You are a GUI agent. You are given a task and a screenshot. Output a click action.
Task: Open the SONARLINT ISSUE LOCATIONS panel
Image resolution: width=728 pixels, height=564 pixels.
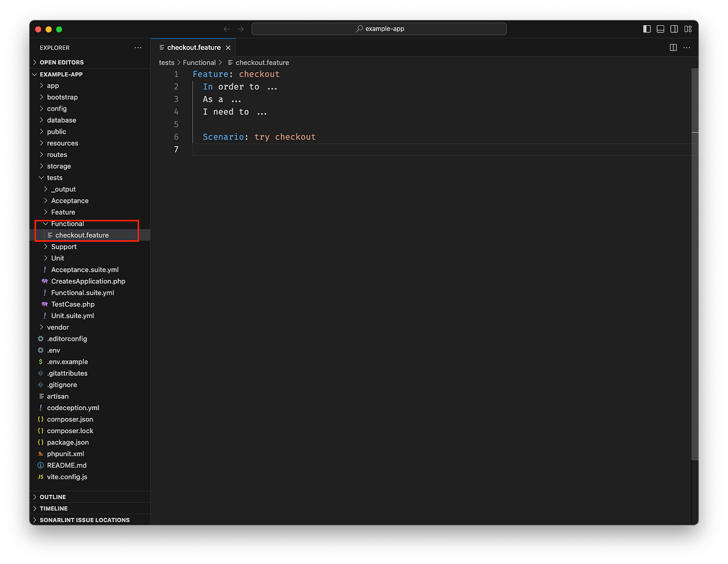(x=84, y=520)
